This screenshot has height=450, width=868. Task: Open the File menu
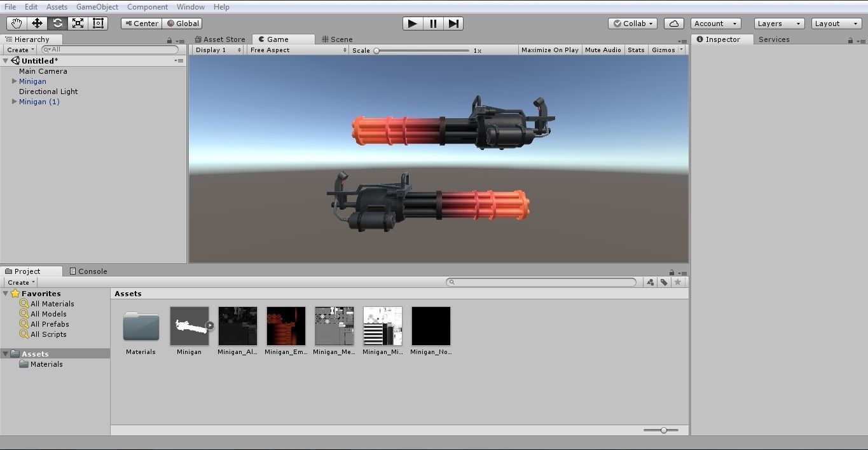(x=10, y=7)
